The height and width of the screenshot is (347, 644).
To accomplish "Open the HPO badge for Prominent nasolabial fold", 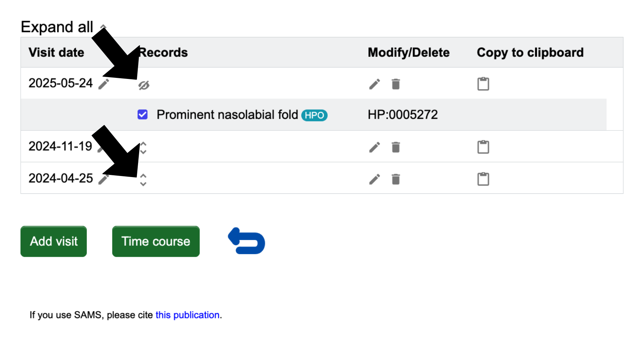I will 315,115.
